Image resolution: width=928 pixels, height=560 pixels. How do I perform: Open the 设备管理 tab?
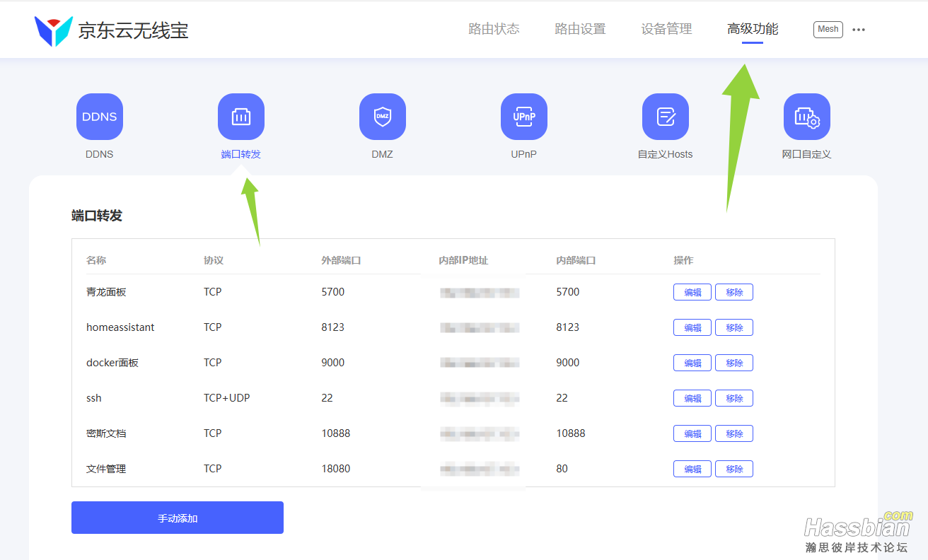[x=666, y=29]
